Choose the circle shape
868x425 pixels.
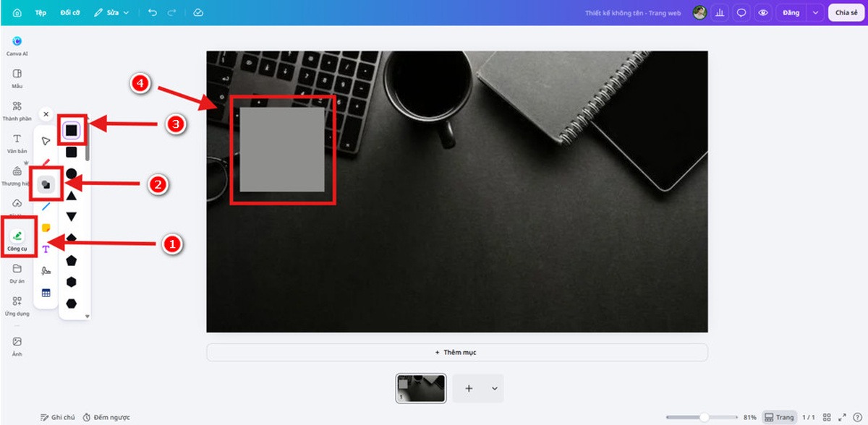[x=71, y=174]
